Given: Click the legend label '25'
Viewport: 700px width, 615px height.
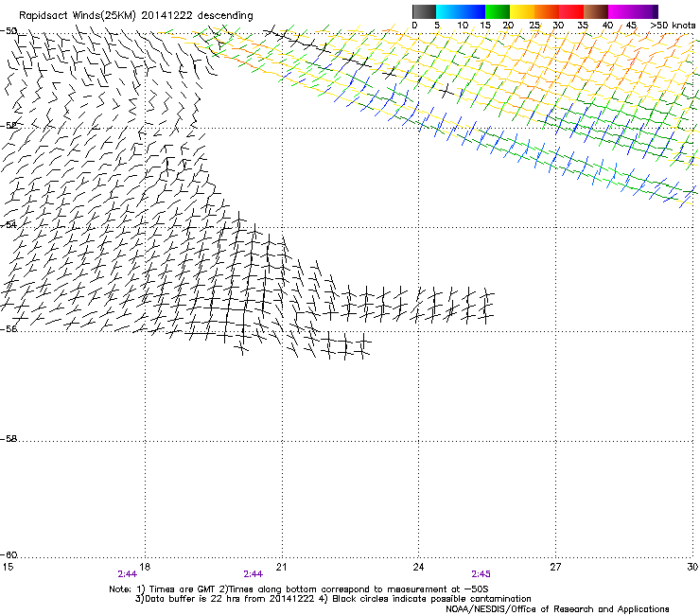Looking at the screenshot, I should pyautogui.click(x=534, y=26).
